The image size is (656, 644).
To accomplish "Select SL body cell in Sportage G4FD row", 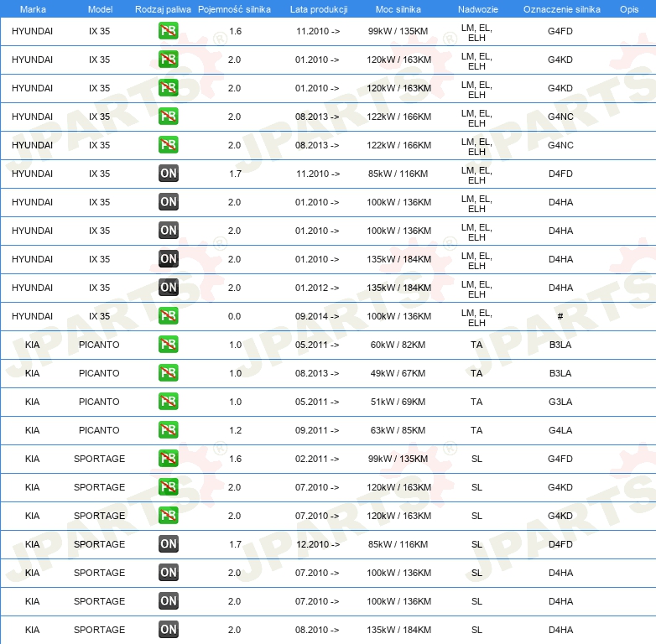I will pyautogui.click(x=476, y=459).
